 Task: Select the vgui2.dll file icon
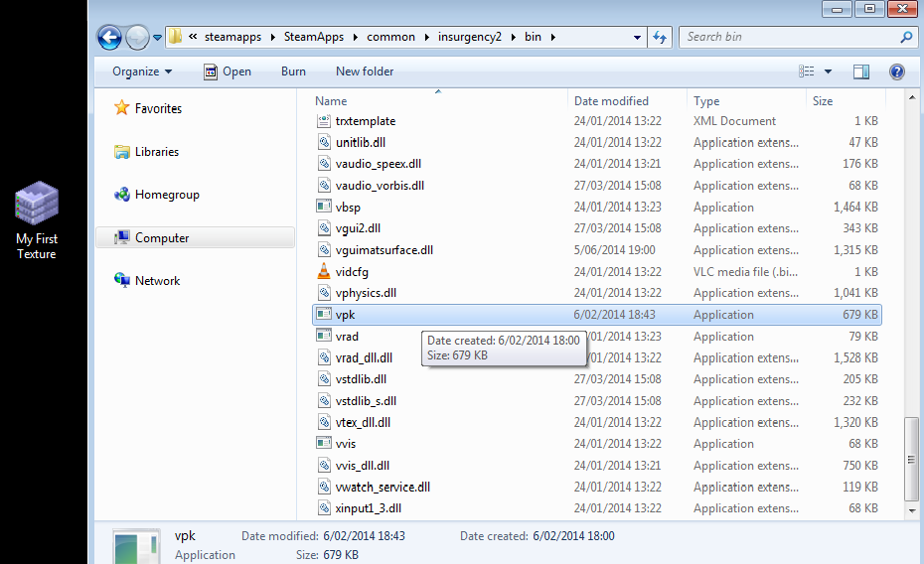[x=324, y=227]
